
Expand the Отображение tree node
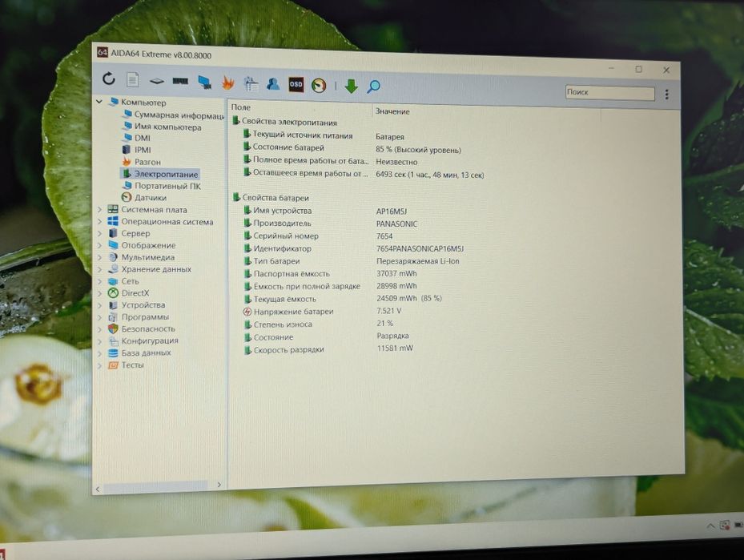[99, 245]
